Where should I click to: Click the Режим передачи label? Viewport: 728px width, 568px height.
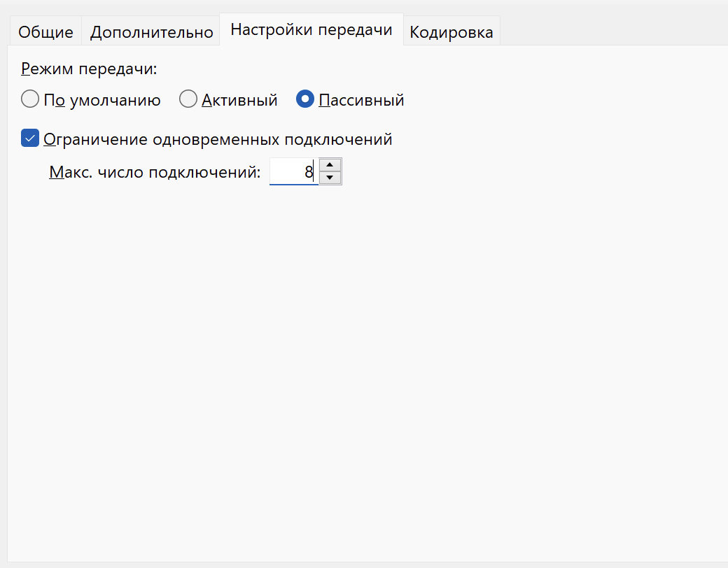click(89, 69)
